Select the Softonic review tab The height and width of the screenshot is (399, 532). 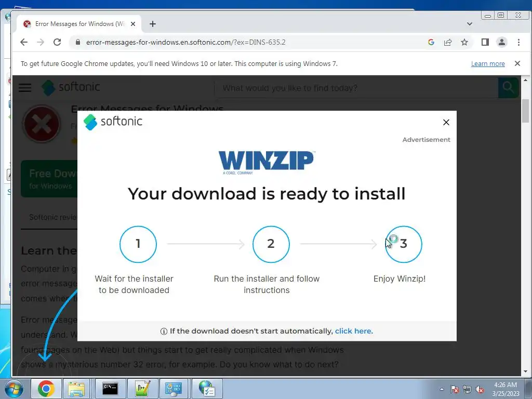(53, 217)
